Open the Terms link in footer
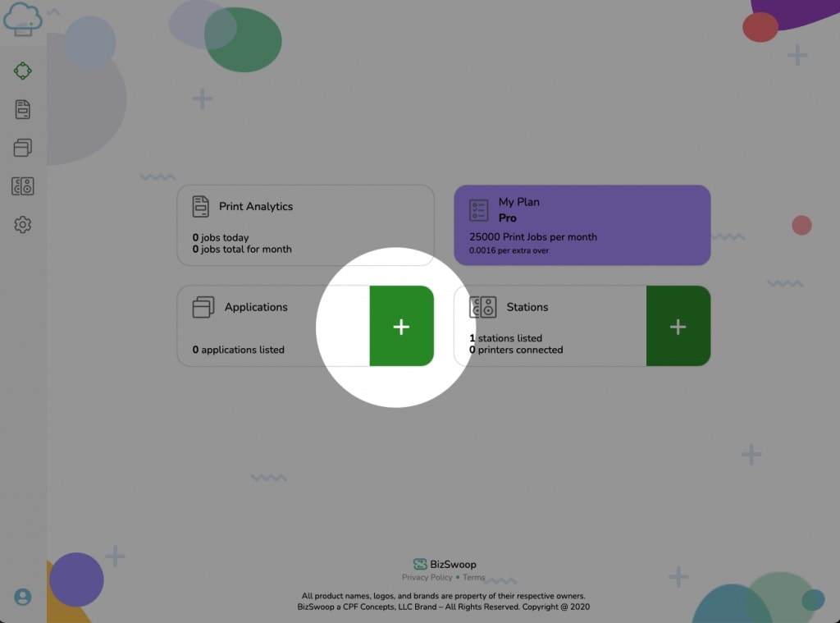Image resolution: width=840 pixels, height=623 pixels. [x=474, y=578]
